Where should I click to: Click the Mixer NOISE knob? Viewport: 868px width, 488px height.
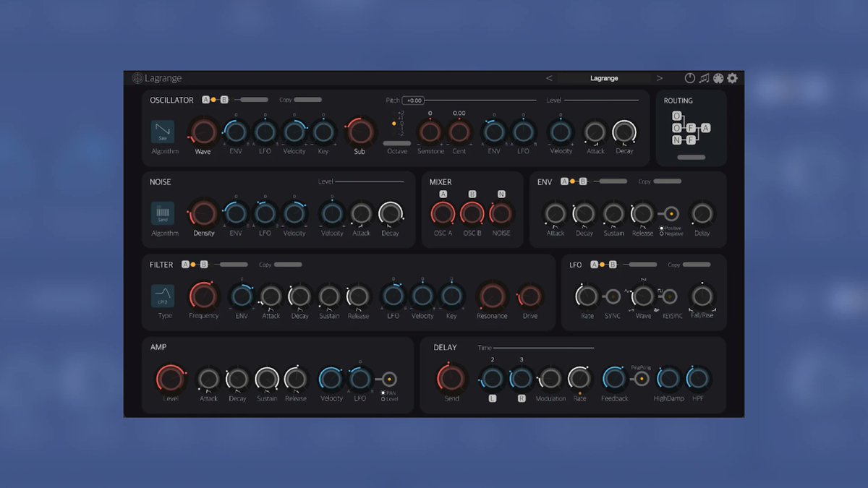coord(501,214)
